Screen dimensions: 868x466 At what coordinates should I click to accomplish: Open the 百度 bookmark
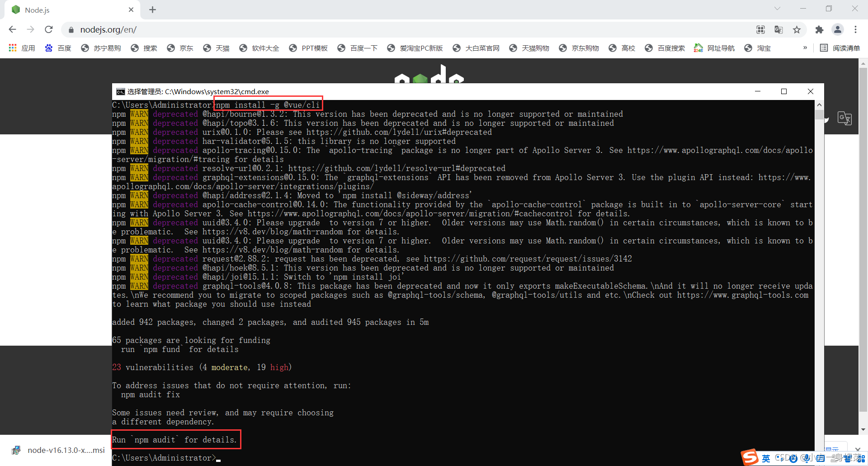pos(58,48)
